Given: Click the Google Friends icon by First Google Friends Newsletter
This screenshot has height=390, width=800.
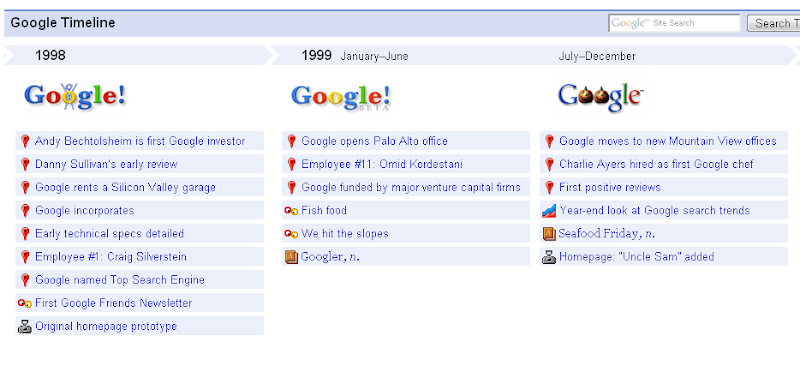Looking at the screenshot, I should pos(24,304).
